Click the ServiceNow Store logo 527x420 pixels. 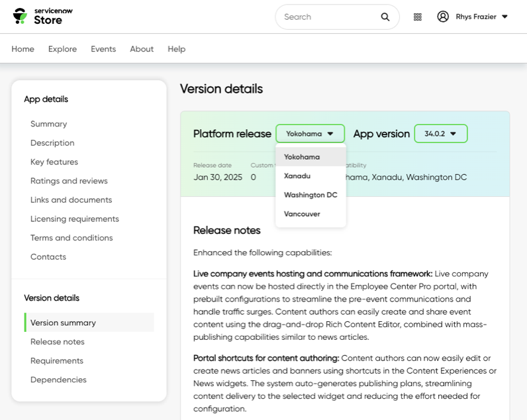(x=42, y=16)
